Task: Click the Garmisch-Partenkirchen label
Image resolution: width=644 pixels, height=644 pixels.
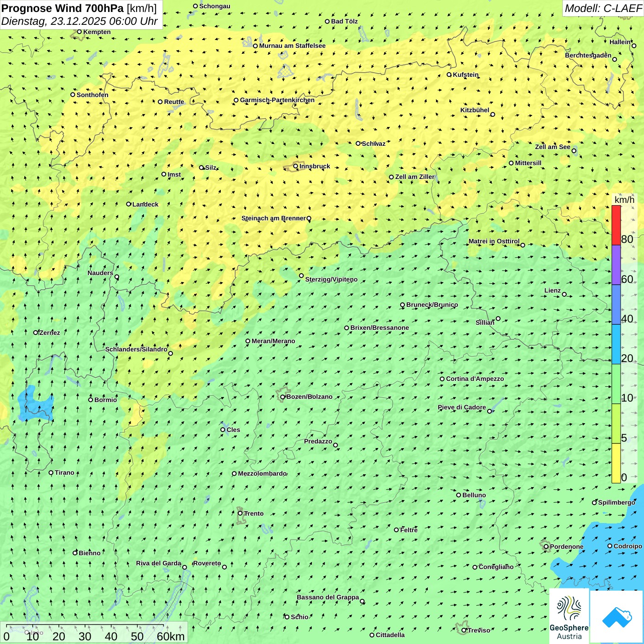Action: 277,100
